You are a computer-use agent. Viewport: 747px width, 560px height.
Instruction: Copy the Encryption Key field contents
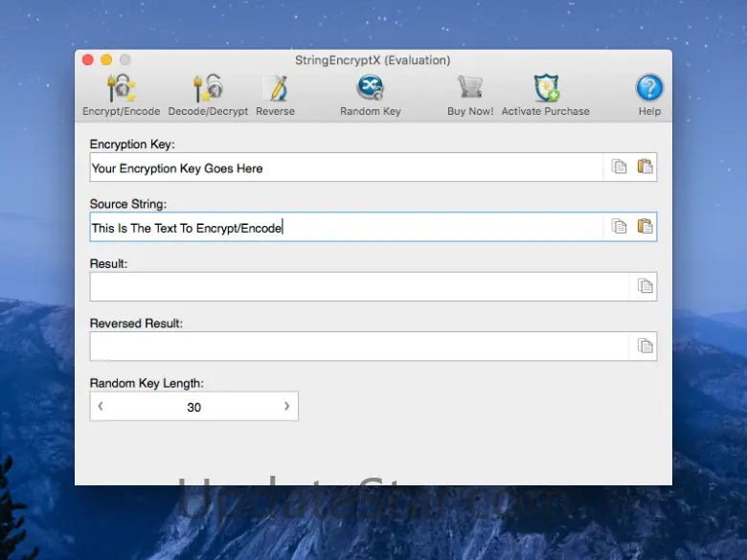coord(619,167)
